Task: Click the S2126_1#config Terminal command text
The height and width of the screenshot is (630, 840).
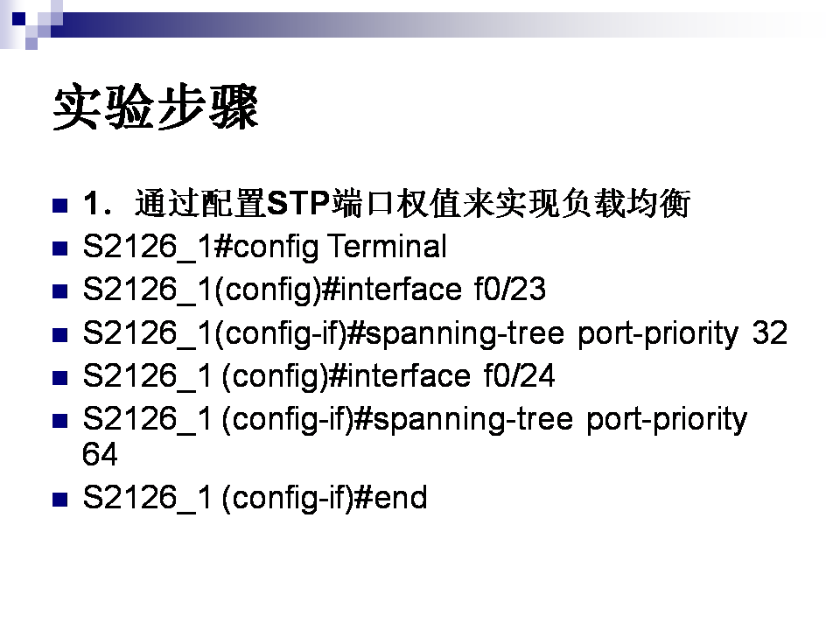Action: click(x=264, y=248)
